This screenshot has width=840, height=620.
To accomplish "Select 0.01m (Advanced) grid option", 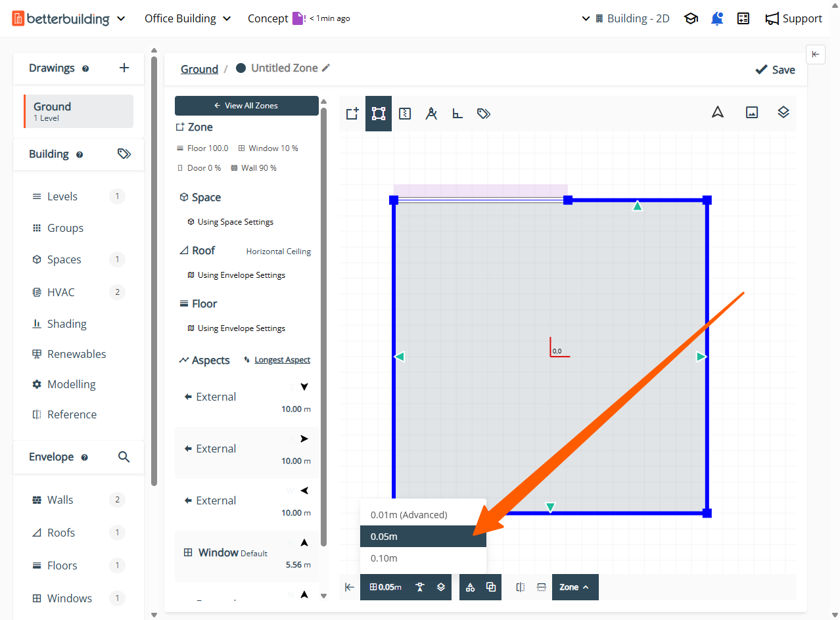I will pyautogui.click(x=409, y=515).
